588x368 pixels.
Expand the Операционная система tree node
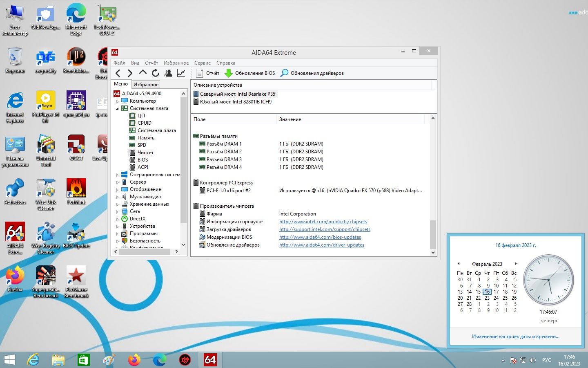[x=117, y=175]
